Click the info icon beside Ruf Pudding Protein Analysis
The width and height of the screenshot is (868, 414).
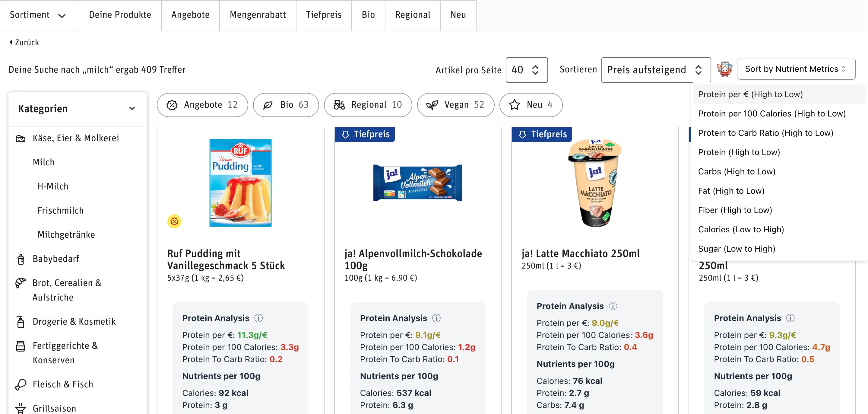[258, 318]
